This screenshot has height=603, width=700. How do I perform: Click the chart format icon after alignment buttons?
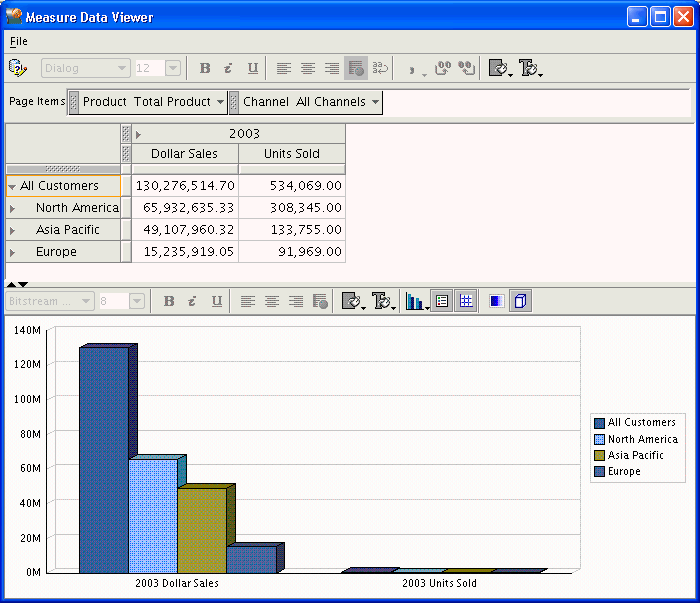(320, 301)
